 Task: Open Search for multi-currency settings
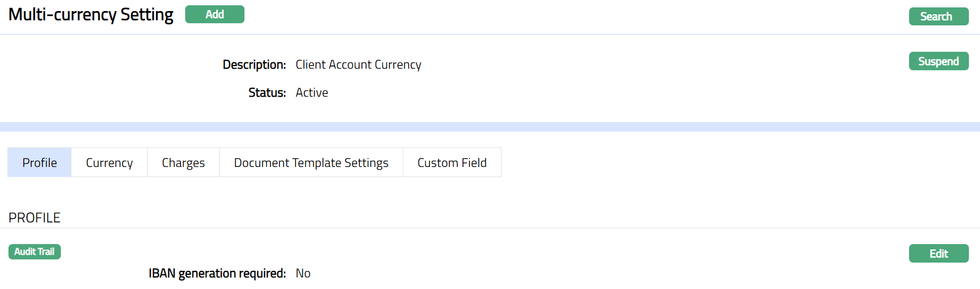click(938, 16)
